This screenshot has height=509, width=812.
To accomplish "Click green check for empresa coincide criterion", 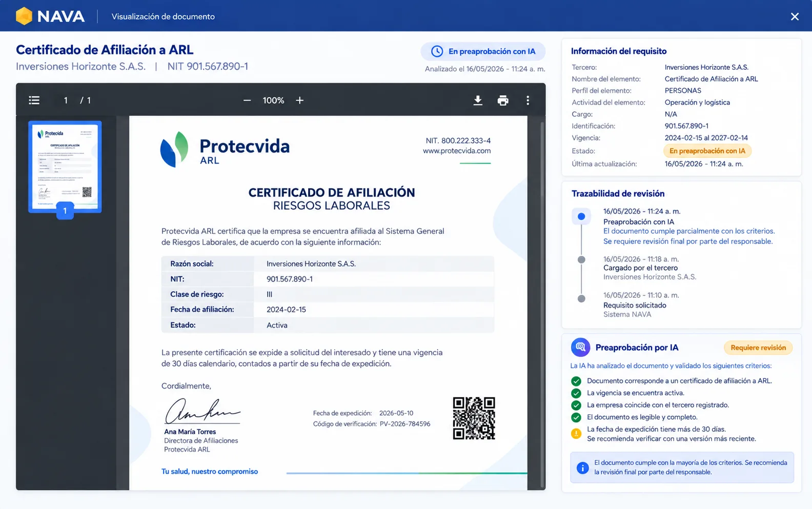I will (x=576, y=405).
